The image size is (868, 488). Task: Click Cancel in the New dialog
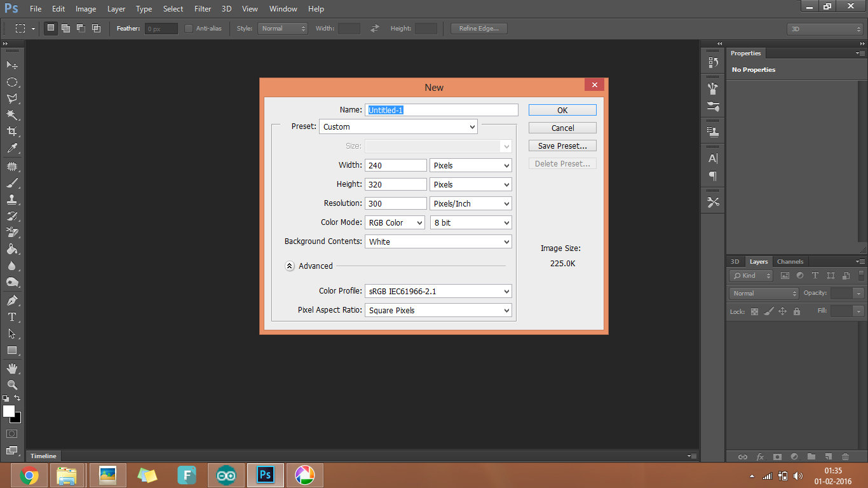(562, 128)
